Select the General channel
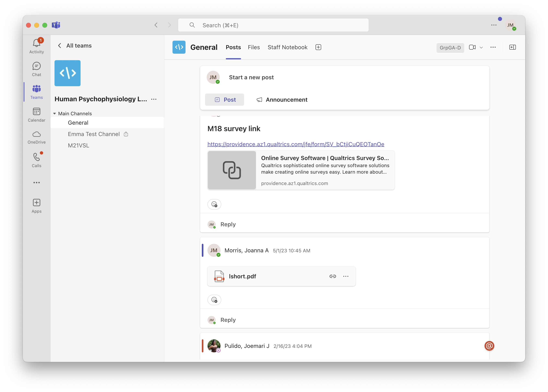 point(107,123)
